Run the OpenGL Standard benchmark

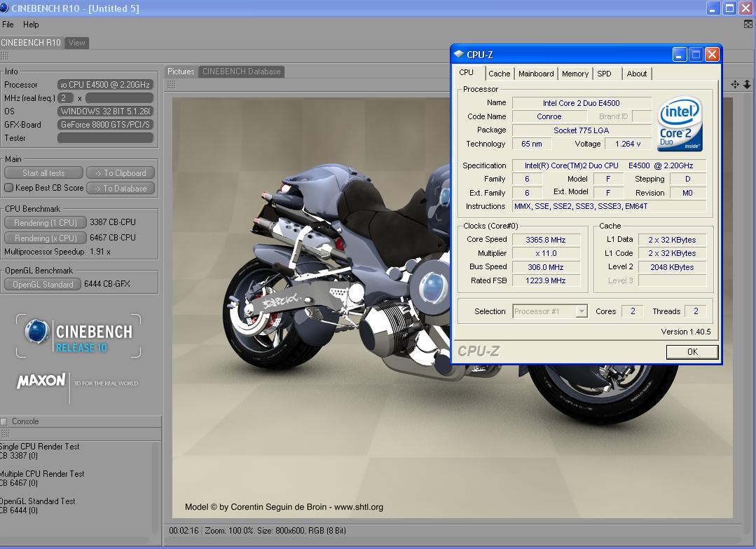43,284
